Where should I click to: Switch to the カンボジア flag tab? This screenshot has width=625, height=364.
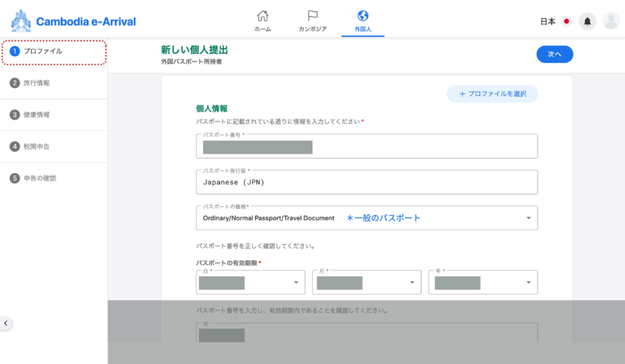click(312, 21)
